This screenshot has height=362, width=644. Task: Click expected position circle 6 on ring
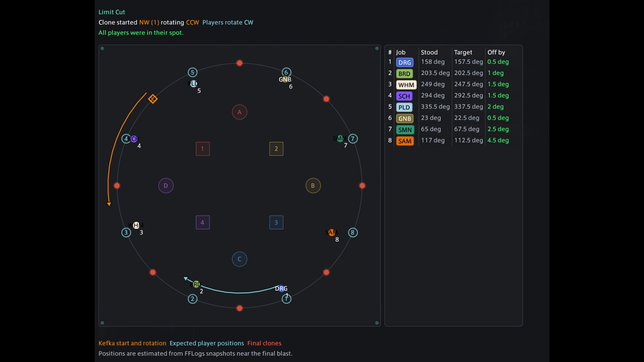pos(286,72)
